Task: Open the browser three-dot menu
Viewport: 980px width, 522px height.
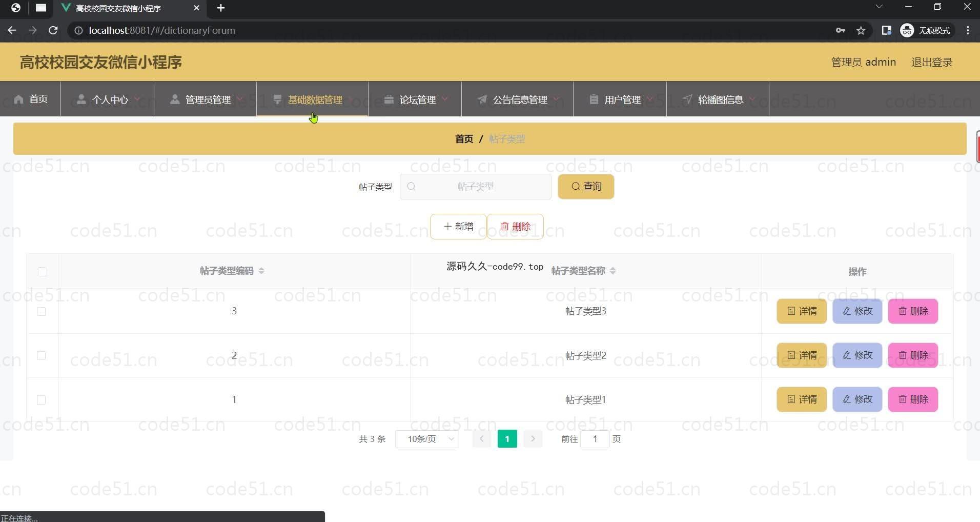Action: click(x=968, y=30)
